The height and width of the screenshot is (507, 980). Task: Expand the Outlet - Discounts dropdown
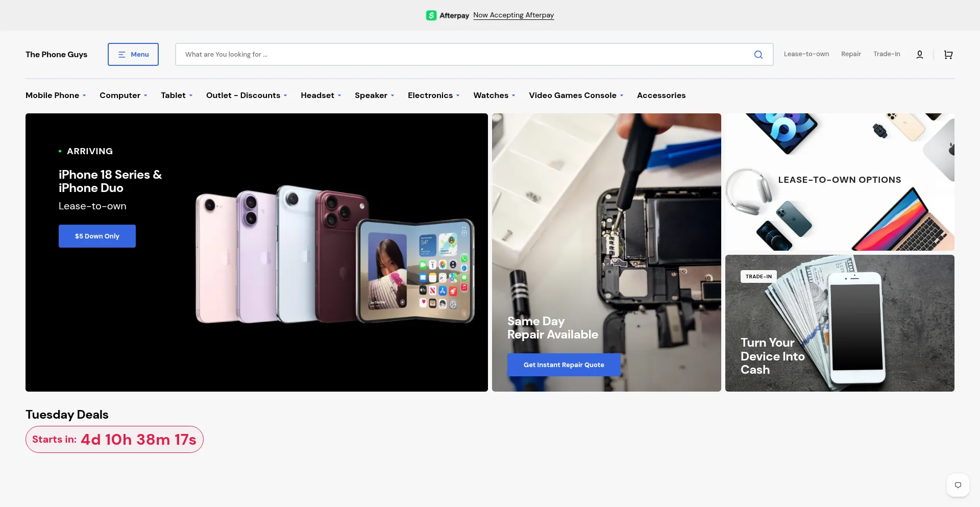[x=247, y=95]
